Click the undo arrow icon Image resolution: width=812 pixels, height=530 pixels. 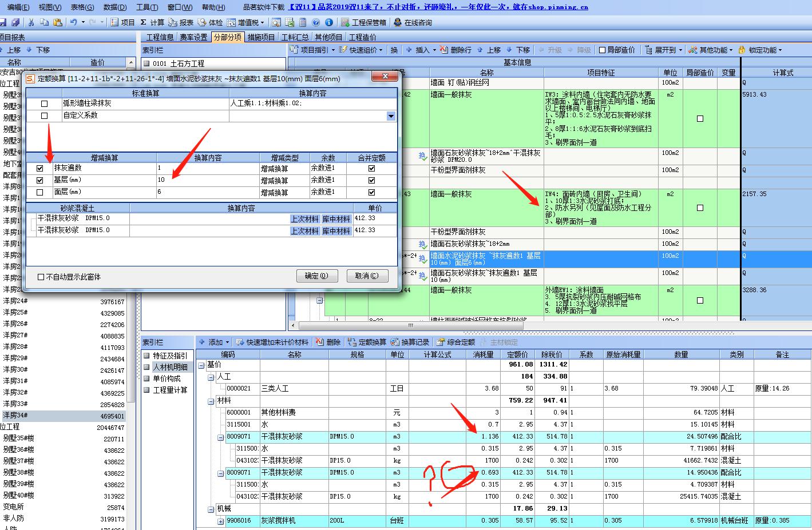(x=73, y=22)
